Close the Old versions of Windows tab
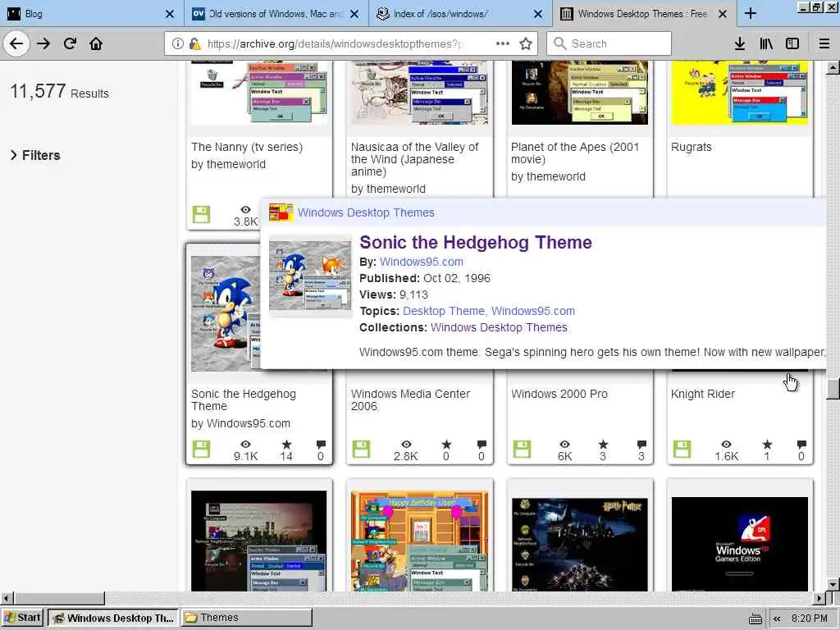Screen dimensions: 840x630 [x=354, y=14]
